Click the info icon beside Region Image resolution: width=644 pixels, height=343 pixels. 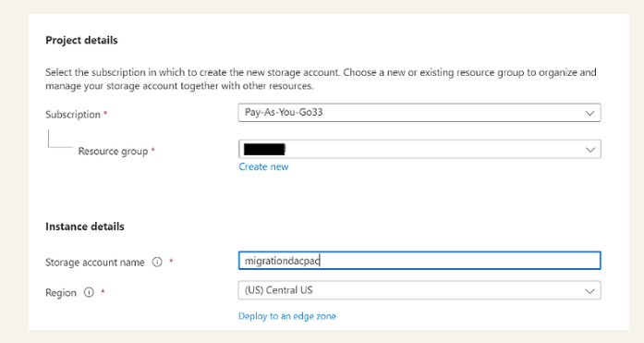[x=89, y=292]
